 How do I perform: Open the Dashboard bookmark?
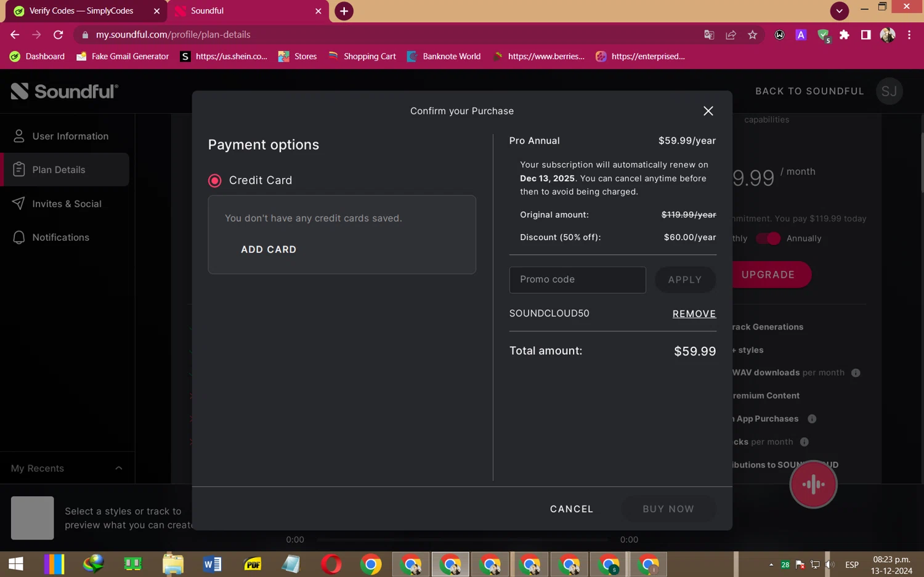point(37,57)
